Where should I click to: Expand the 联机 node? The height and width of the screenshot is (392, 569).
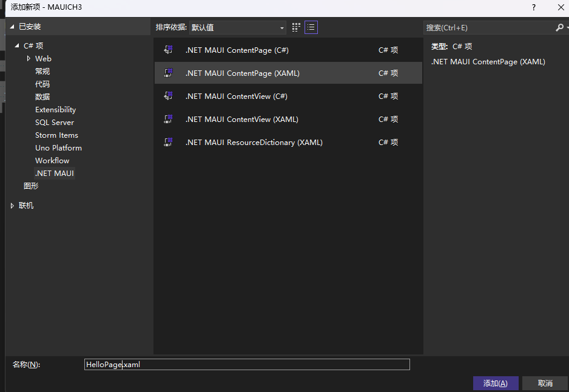[12, 205]
